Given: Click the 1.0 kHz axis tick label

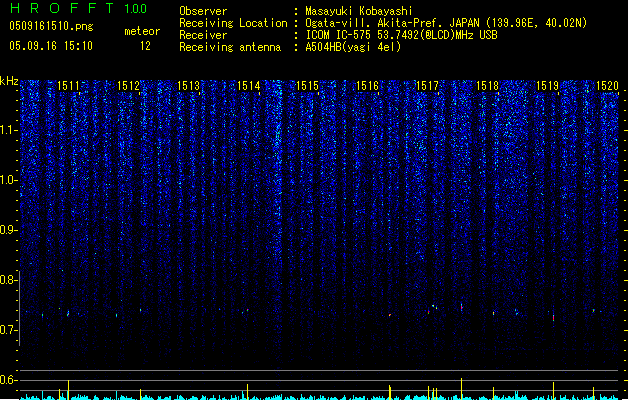Looking at the screenshot, I should pyautogui.click(x=8, y=180).
